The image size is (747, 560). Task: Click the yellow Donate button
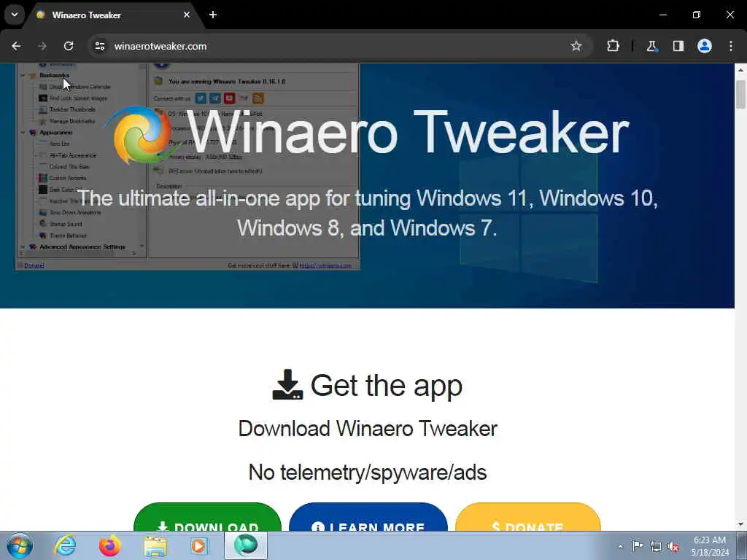pos(528,517)
